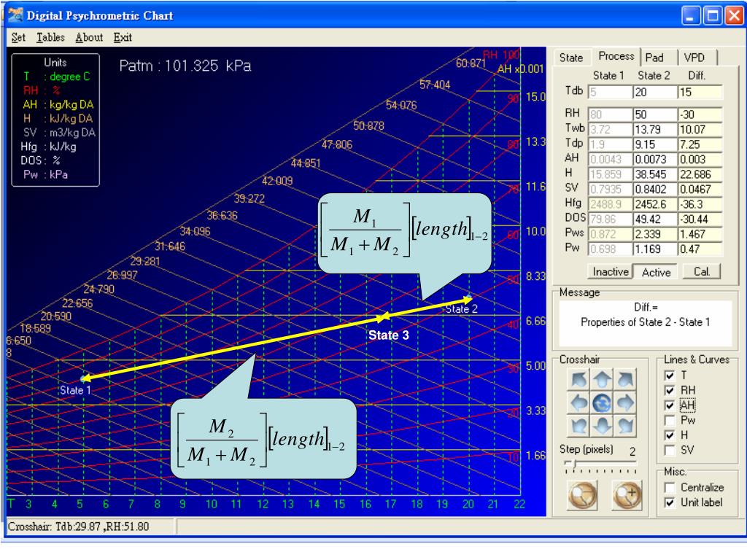Switch to the Pad tab
747x560 pixels.
tap(654, 58)
